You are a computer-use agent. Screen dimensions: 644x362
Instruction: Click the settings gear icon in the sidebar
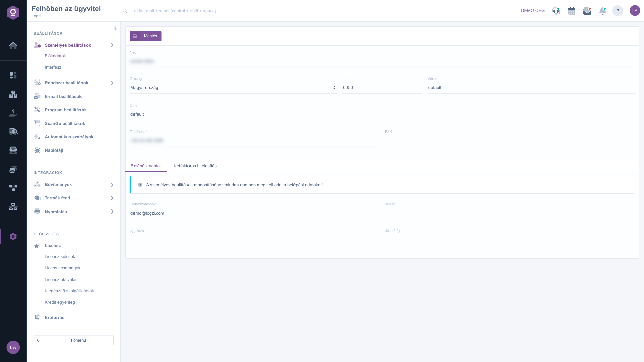coord(13,237)
